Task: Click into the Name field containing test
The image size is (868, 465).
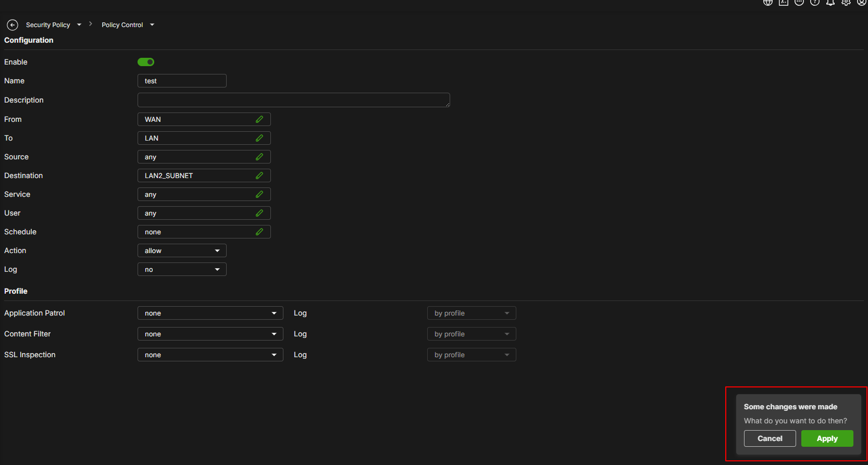Action: [x=182, y=81]
